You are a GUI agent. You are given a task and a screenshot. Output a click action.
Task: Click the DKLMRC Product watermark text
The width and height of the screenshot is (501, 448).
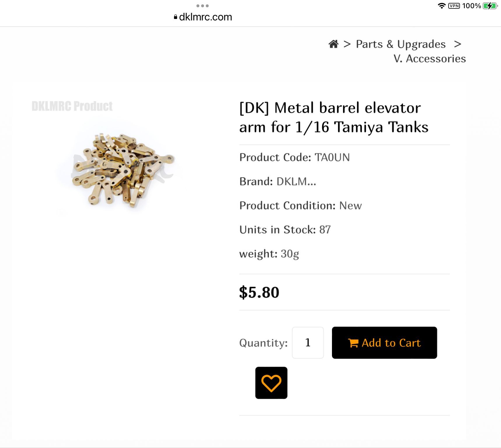pyautogui.click(x=72, y=106)
